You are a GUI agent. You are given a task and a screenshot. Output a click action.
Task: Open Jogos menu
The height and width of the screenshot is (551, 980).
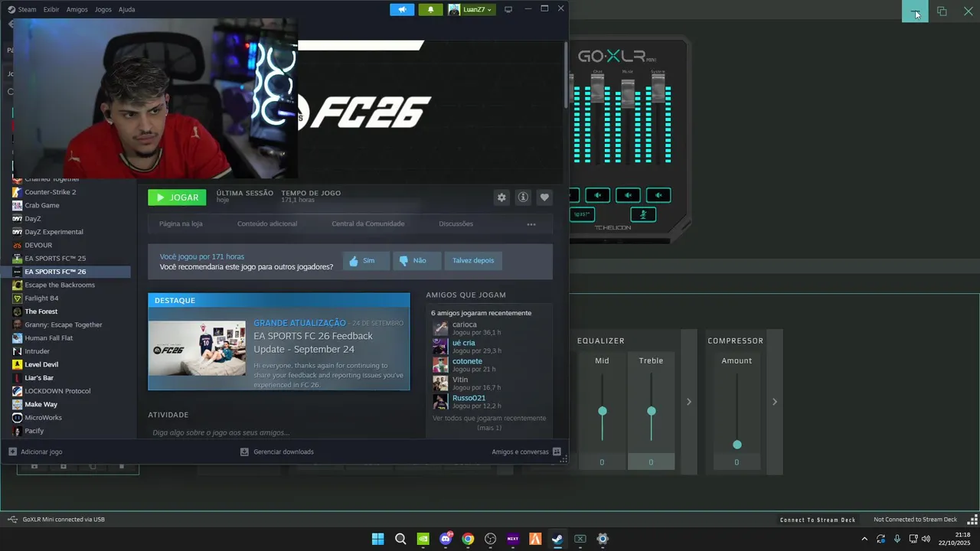(103, 9)
